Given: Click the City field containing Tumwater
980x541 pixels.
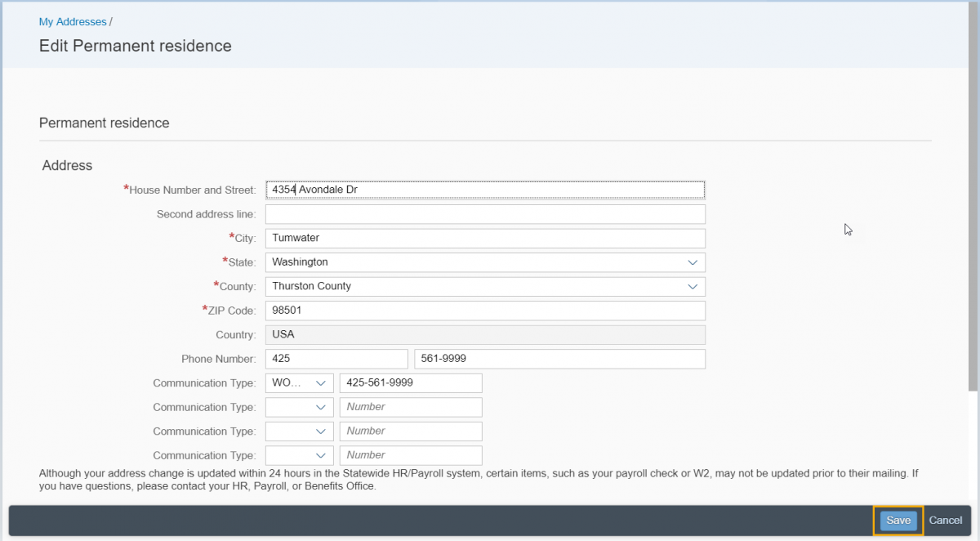Looking at the screenshot, I should click(x=485, y=238).
